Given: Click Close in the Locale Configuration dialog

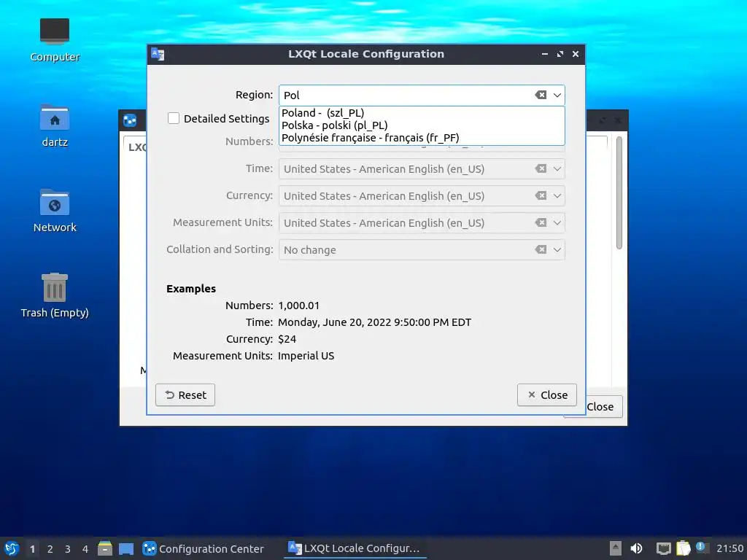Looking at the screenshot, I should pyautogui.click(x=547, y=394).
